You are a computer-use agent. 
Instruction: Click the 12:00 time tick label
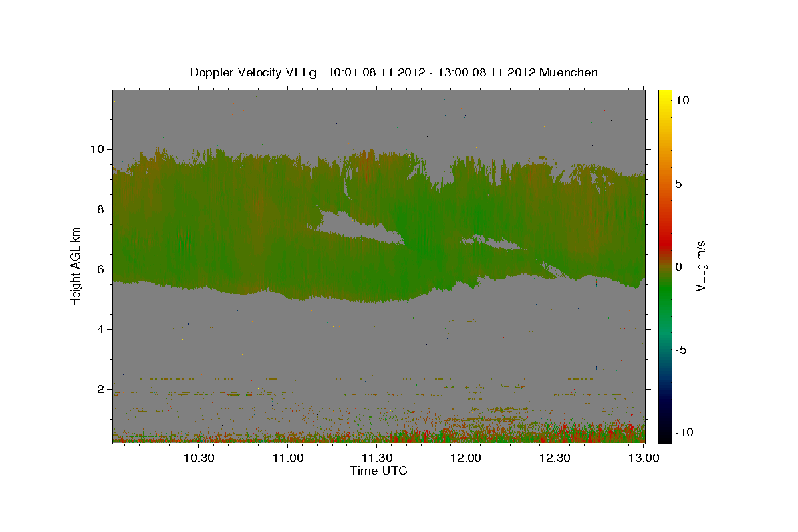(465, 458)
